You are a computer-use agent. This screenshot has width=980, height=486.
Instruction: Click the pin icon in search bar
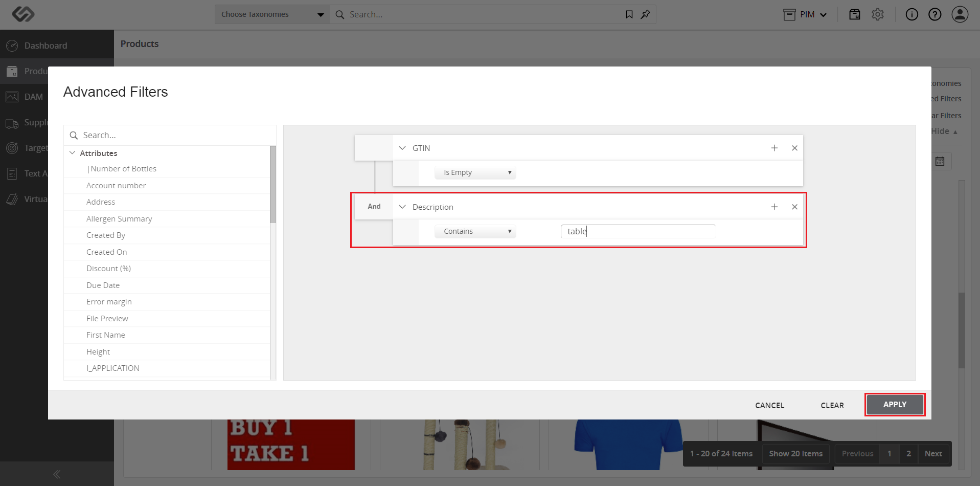click(x=645, y=14)
